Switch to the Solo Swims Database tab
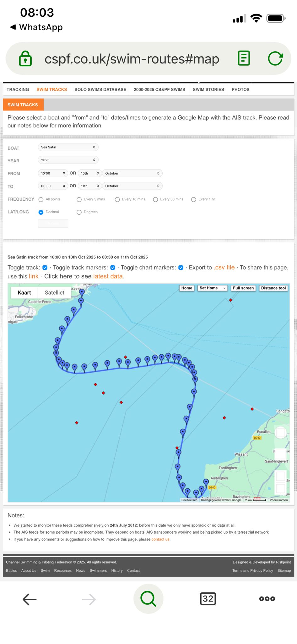This screenshot has height=644, width=297. pos(100,90)
